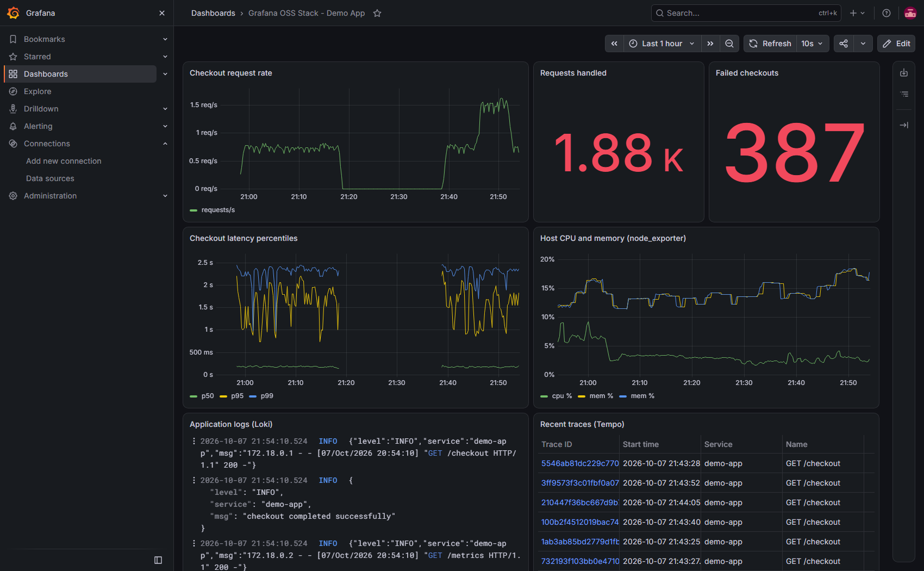924x571 pixels.
Task: Go to Explore in the navigation
Action: point(38,91)
